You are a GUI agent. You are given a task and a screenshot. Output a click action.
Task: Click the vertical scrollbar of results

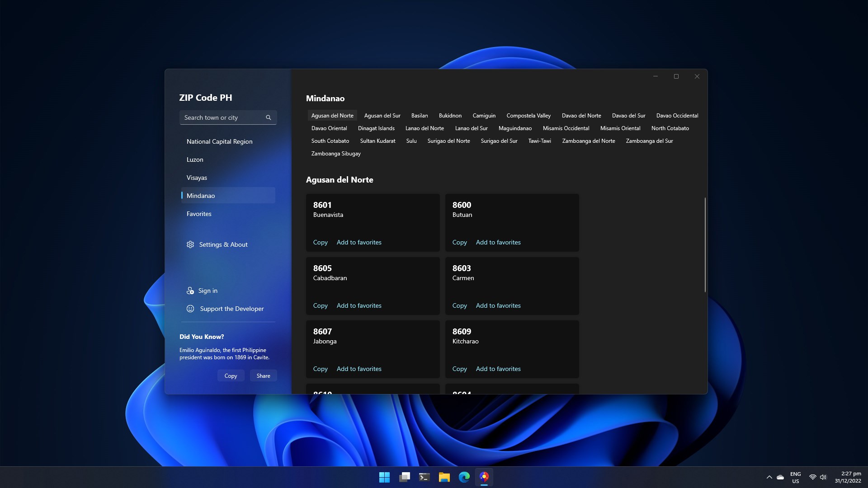(705, 244)
